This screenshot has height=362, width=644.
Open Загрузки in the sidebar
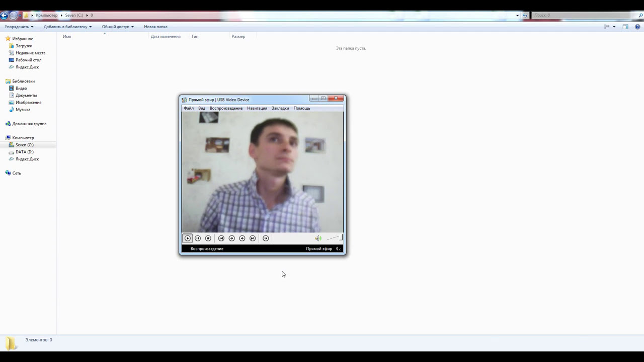24,46
